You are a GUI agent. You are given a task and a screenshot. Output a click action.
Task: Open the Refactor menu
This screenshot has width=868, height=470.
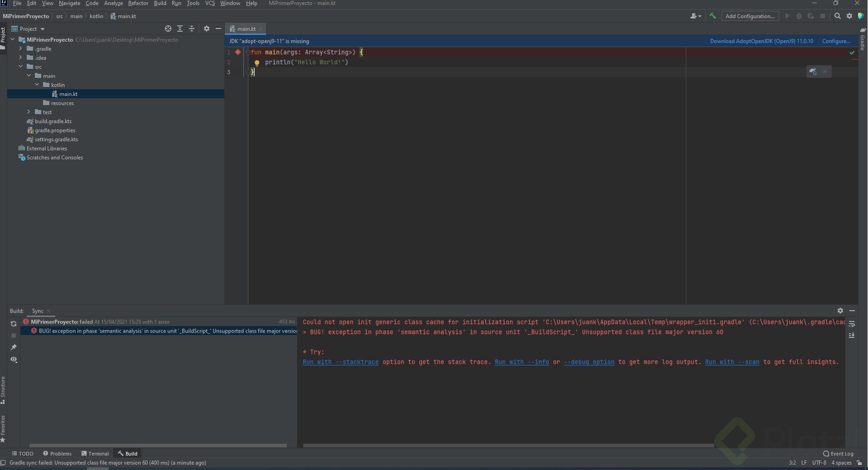pos(138,3)
